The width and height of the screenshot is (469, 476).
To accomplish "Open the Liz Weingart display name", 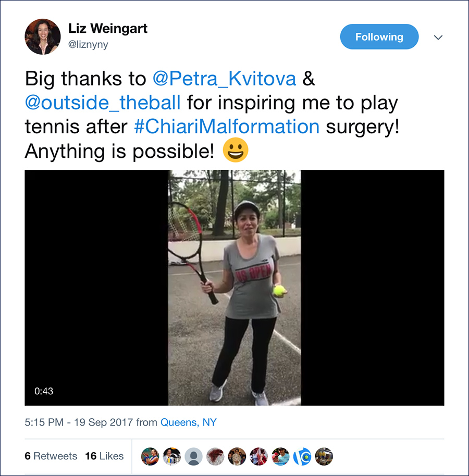I will click(x=108, y=29).
